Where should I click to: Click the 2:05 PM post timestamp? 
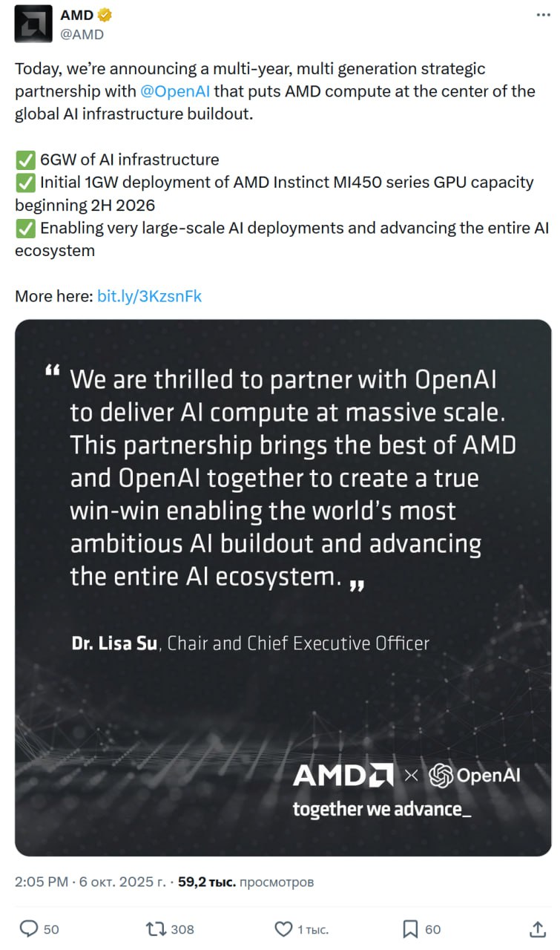[x=42, y=882]
